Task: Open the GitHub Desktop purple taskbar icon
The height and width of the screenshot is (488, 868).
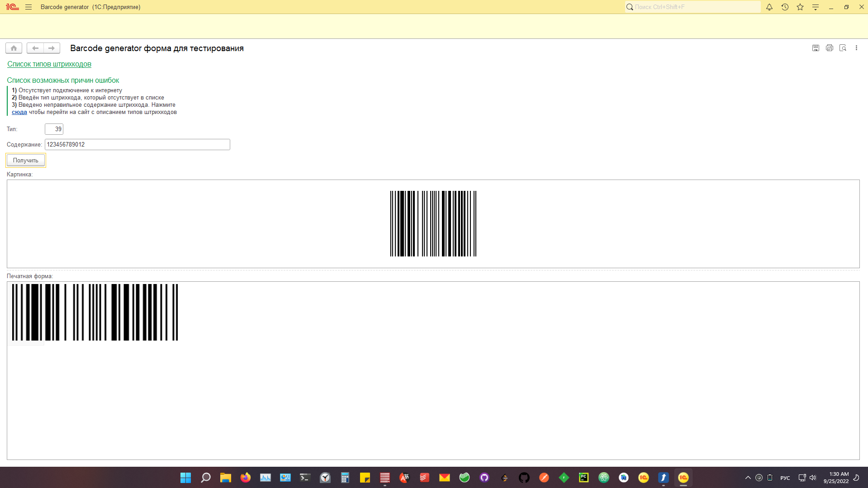Action: pos(484,478)
